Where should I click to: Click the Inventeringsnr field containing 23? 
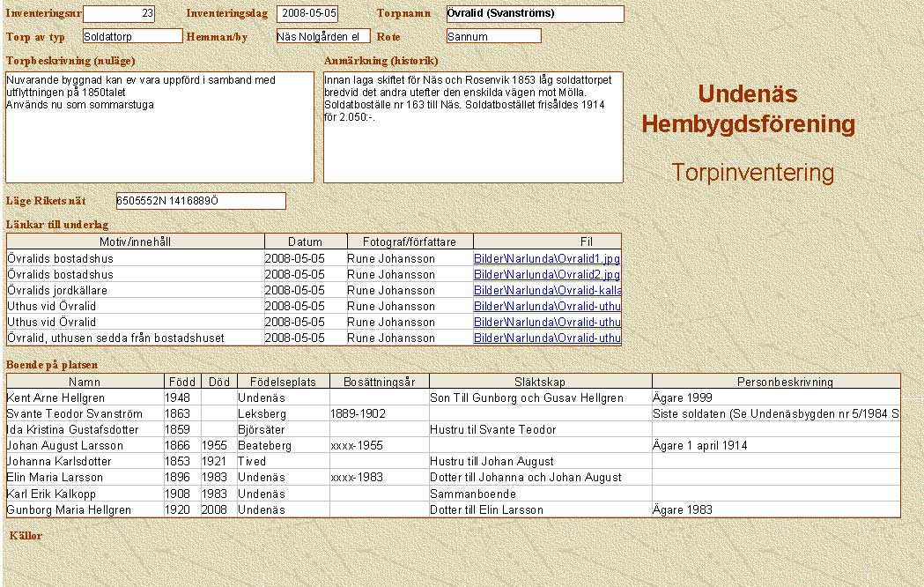pos(119,14)
